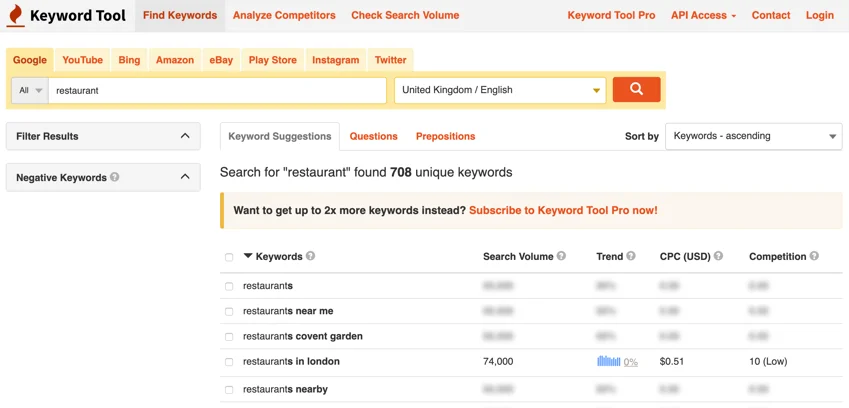
Task: Go to Check Search Volume
Action: [x=405, y=15]
